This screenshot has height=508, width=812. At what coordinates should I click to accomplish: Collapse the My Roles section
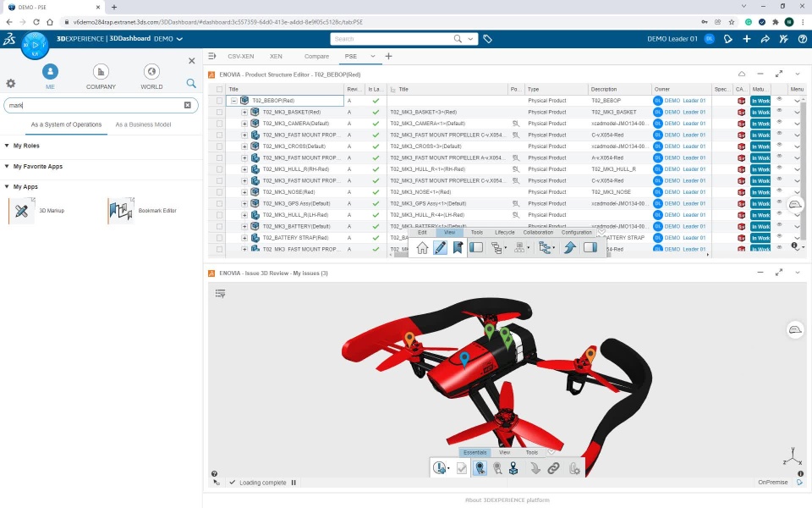pyautogui.click(x=7, y=146)
